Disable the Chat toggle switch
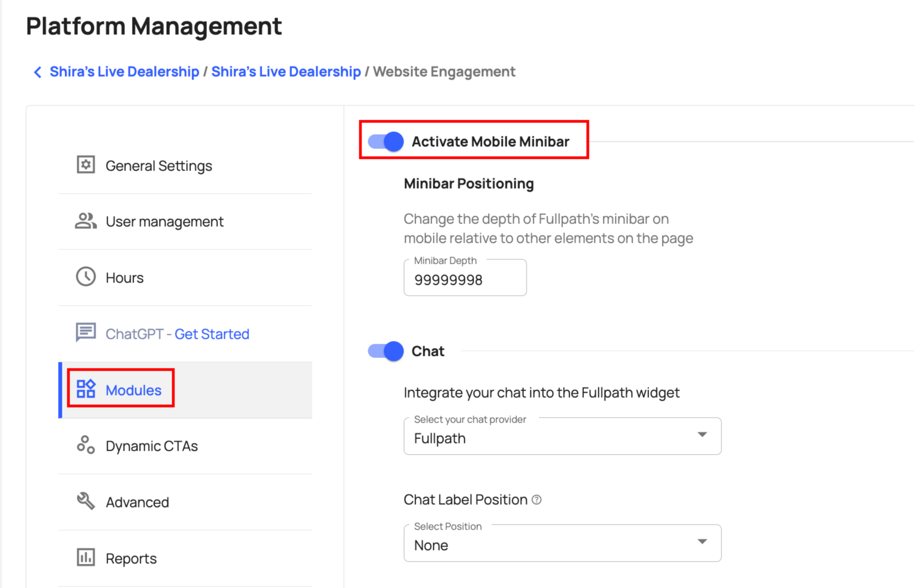The height and width of the screenshot is (588, 914). (386, 351)
